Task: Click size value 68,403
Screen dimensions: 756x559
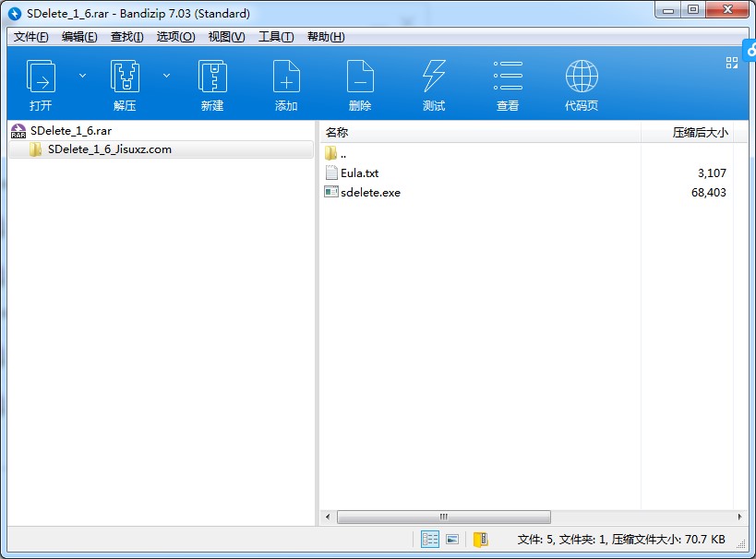Action: point(708,192)
